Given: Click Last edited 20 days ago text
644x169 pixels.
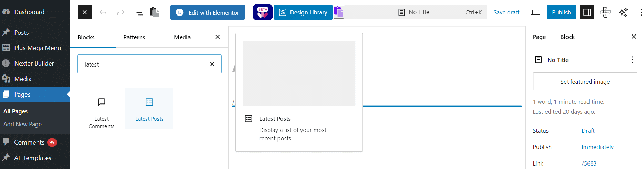Looking at the screenshot, I should 564,112.
